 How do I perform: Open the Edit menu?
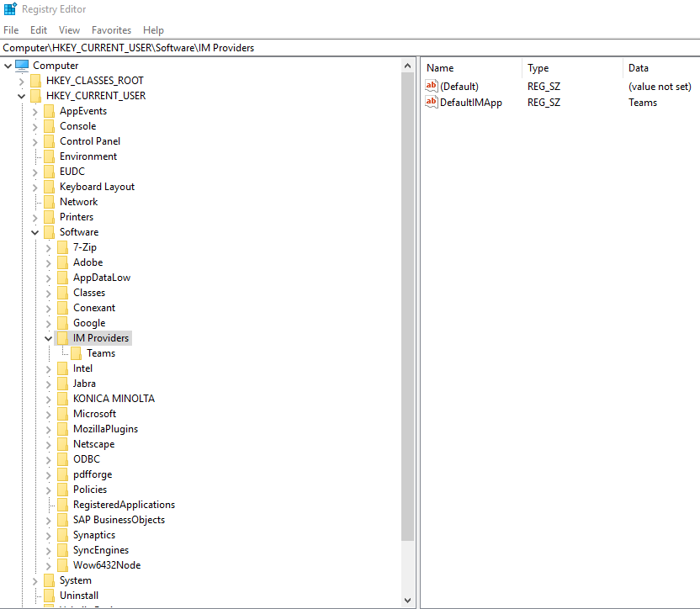click(39, 30)
